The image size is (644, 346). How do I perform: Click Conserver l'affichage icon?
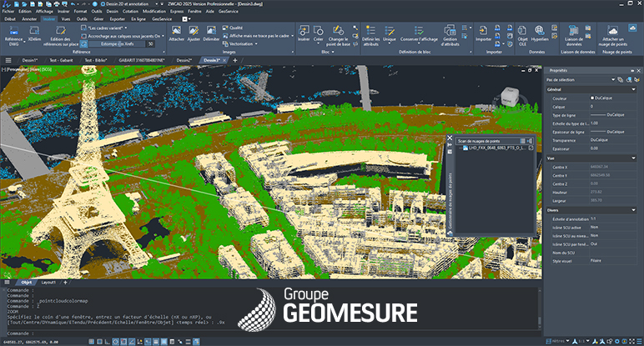pos(419,31)
